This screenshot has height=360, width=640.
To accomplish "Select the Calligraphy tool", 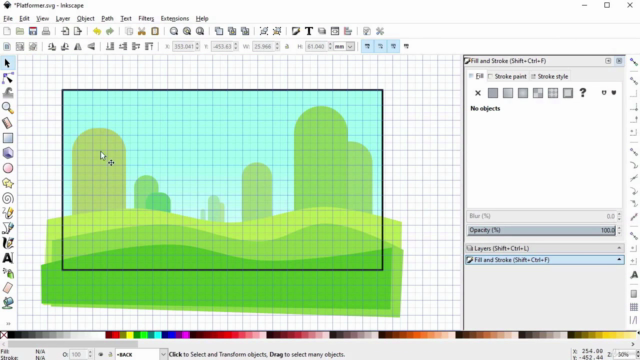I will [7, 243].
